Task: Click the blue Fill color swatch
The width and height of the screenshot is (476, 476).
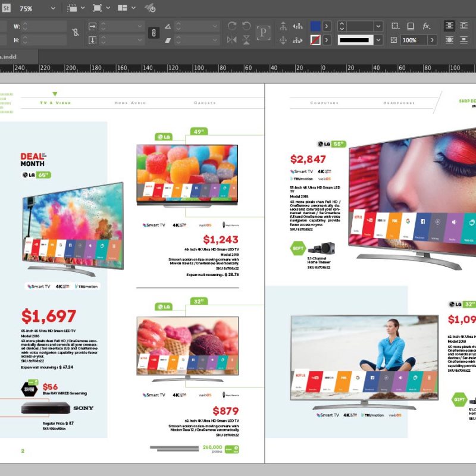Action: [x=315, y=26]
